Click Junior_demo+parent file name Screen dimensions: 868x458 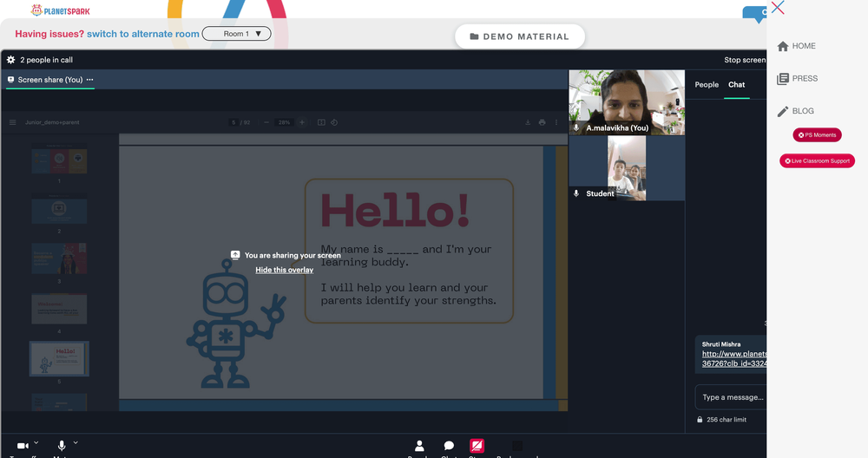pos(52,122)
